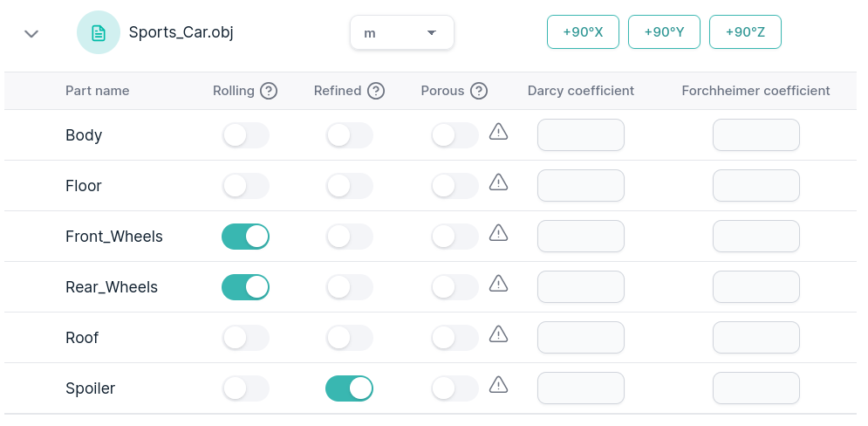This screenshot has width=868, height=426.
Task: Click the warning triangle in Floor row
Action: coord(498,182)
